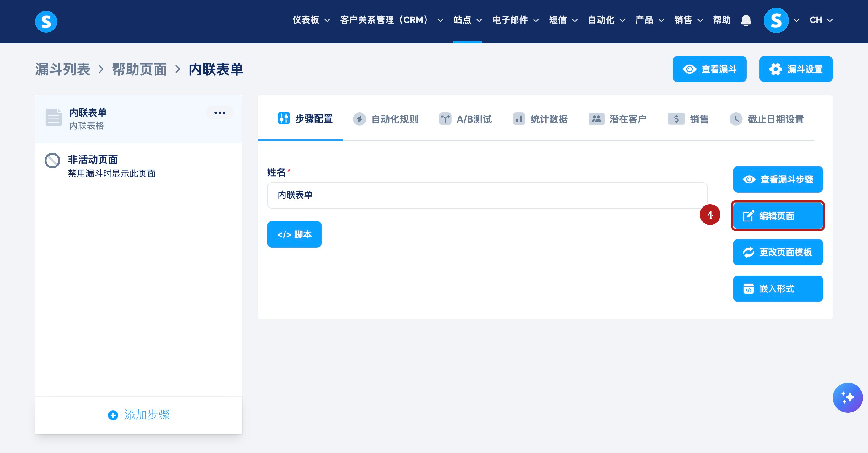Click the 编辑页面 button

tap(777, 216)
